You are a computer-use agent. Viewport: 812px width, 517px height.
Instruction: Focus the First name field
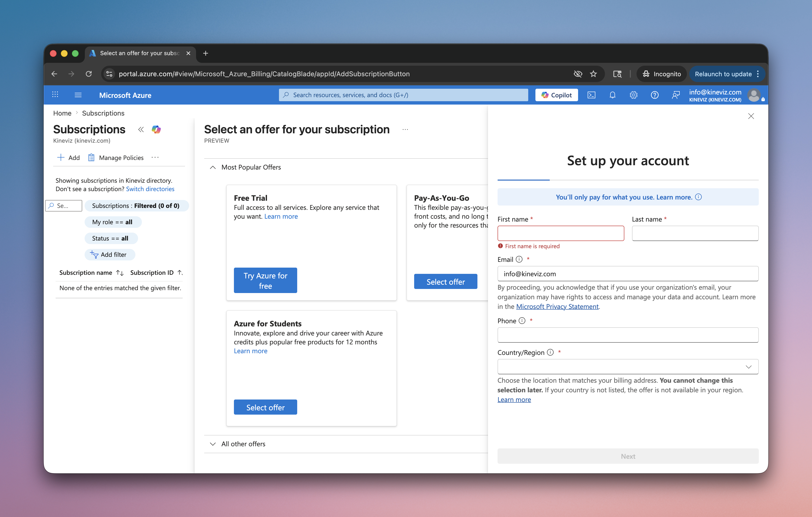561,233
